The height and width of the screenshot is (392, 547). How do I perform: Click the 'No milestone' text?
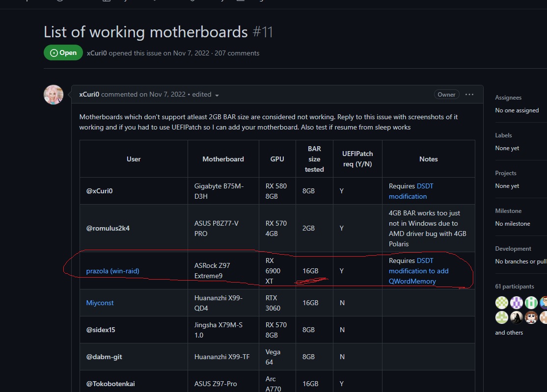[x=513, y=223]
